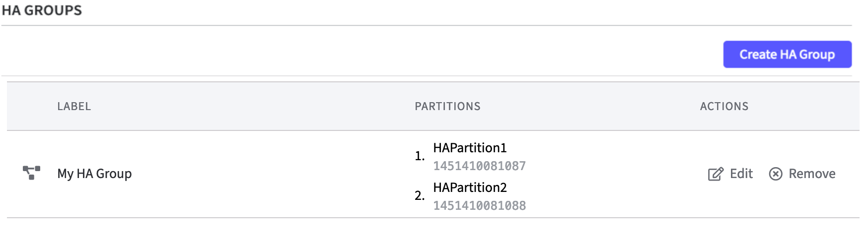Click empty space between My HA Group and partitions
Viewport: 868px width, 245px height.
click(x=273, y=174)
